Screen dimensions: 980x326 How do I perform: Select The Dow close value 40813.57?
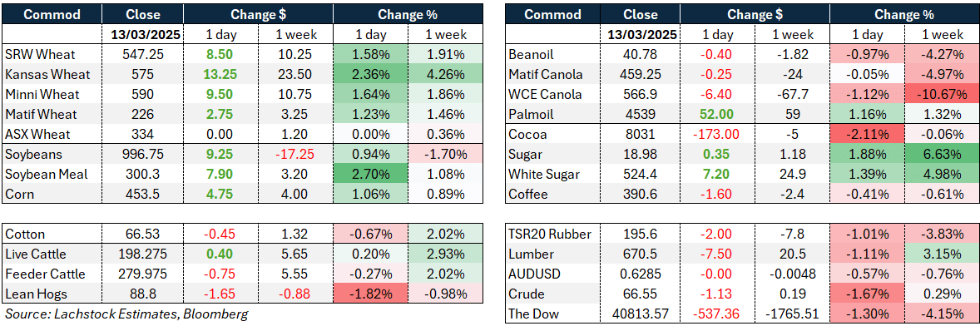coord(643,314)
